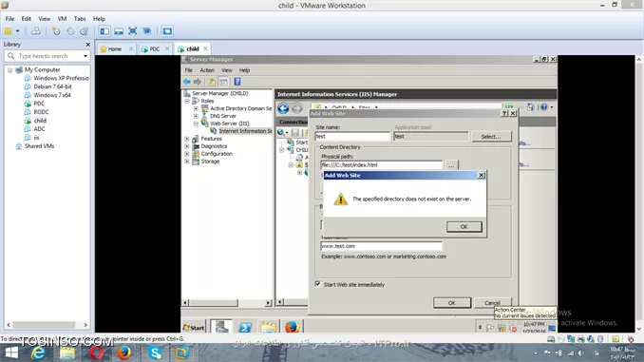
Task: Collapse Web Server (IIS) node
Action: click(x=196, y=124)
